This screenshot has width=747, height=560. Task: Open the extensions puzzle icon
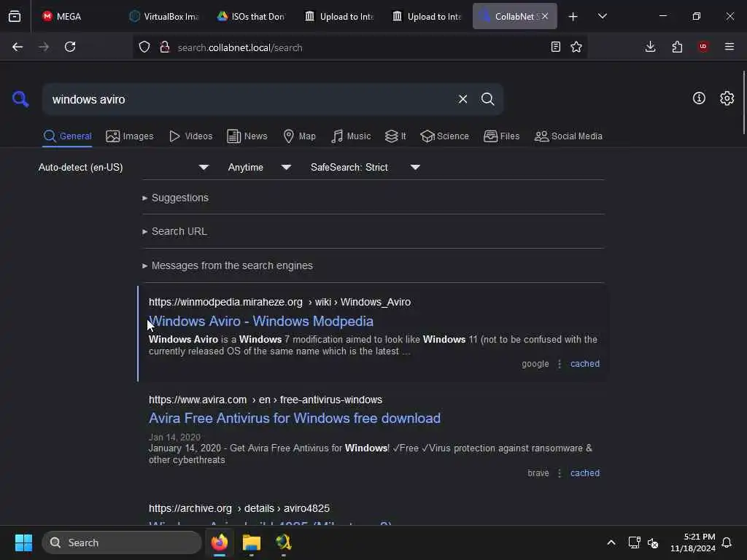(x=677, y=47)
